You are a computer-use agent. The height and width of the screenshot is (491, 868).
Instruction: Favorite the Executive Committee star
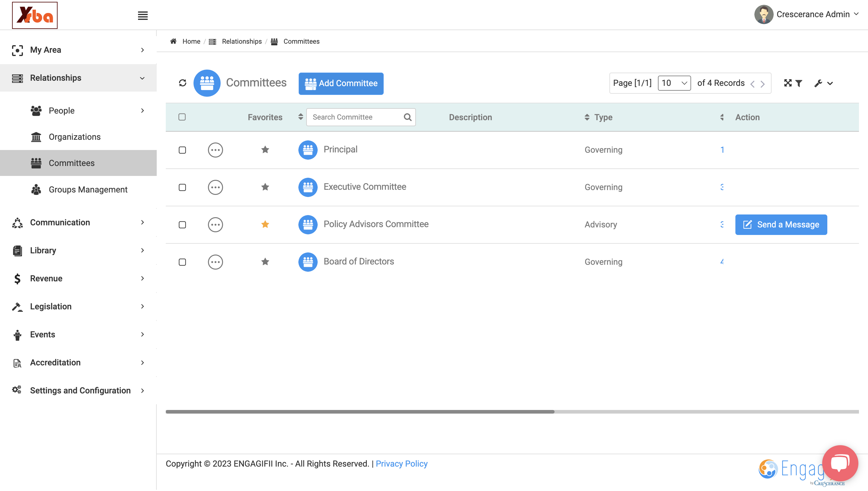coord(265,187)
